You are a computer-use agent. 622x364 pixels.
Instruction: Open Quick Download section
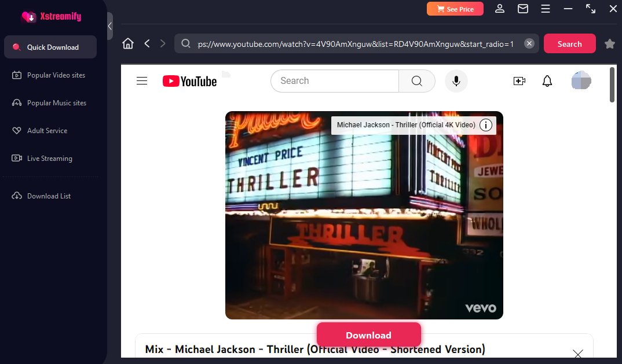(x=50, y=47)
